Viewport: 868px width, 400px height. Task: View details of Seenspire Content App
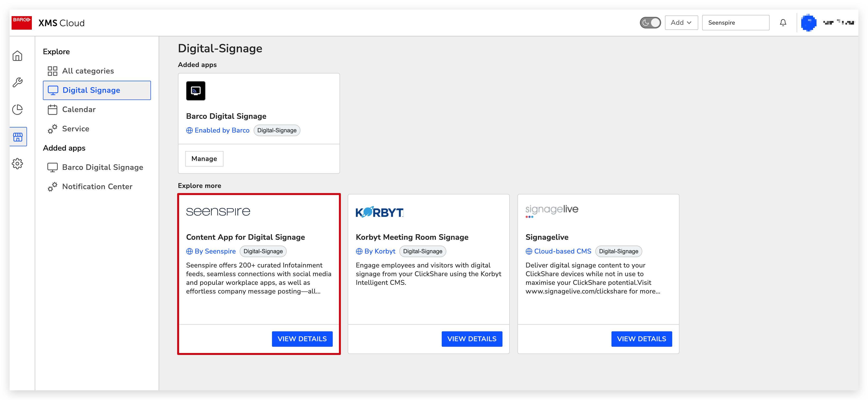click(x=302, y=339)
